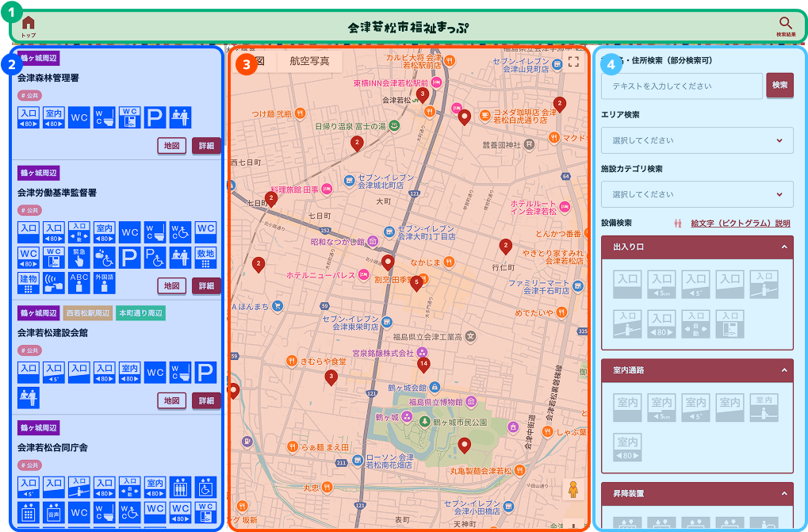This screenshot has width=808, height=532.
Task: Toggle the 室内 5cm step filter in 室内通路
Action: [661, 408]
